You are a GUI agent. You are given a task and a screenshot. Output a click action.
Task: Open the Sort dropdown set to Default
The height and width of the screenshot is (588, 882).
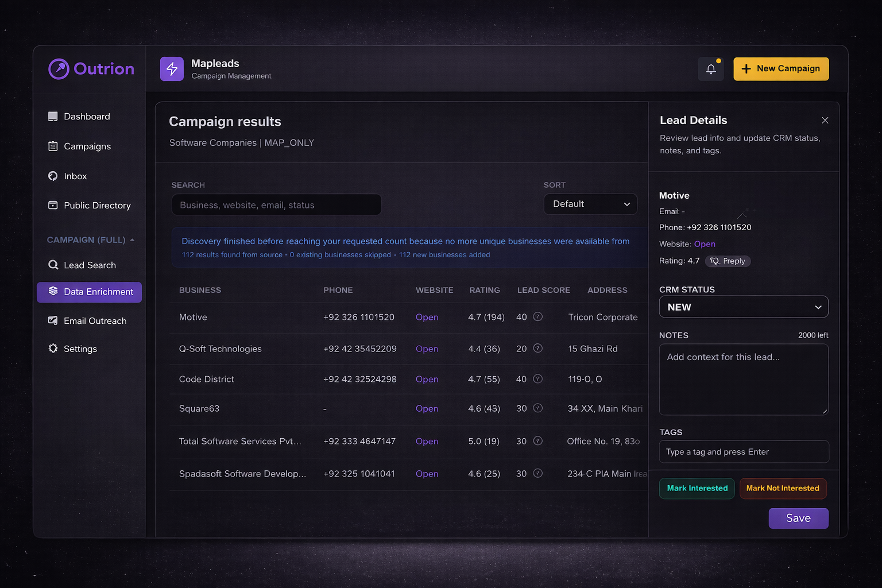click(590, 204)
